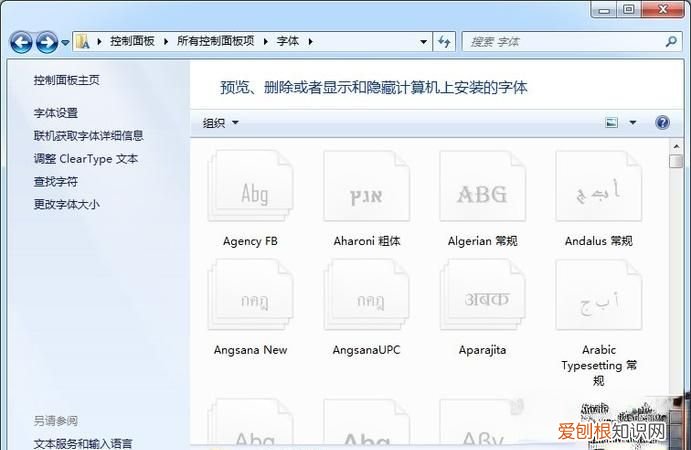Expand arrow after 所有控制面板项 breadcrumb
The width and height of the screenshot is (691, 450).
pos(266,41)
